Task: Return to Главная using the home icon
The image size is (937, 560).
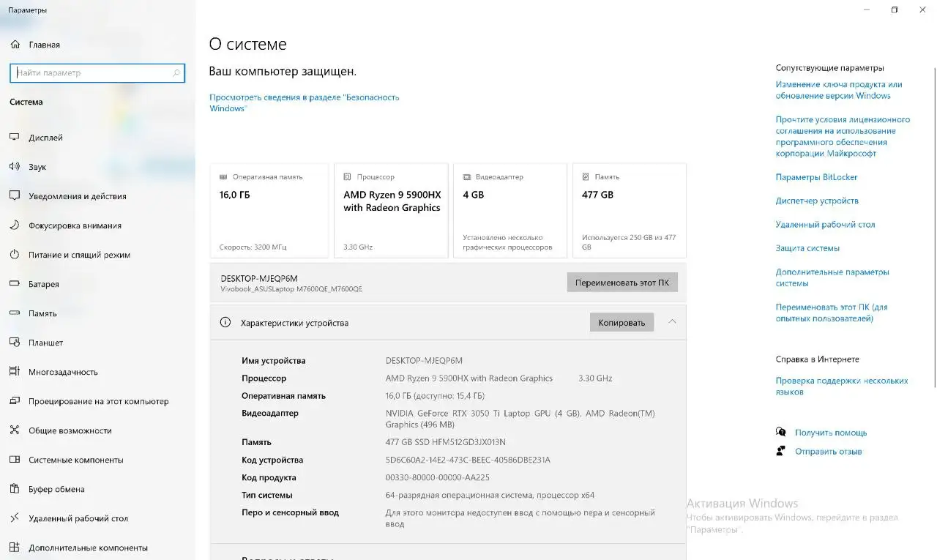Action: point(16,44)
